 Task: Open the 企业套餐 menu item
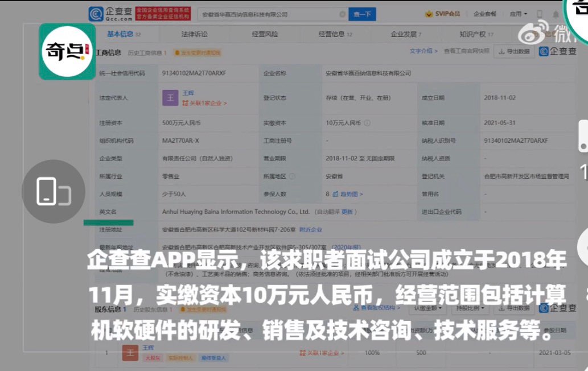coord(485,14)
